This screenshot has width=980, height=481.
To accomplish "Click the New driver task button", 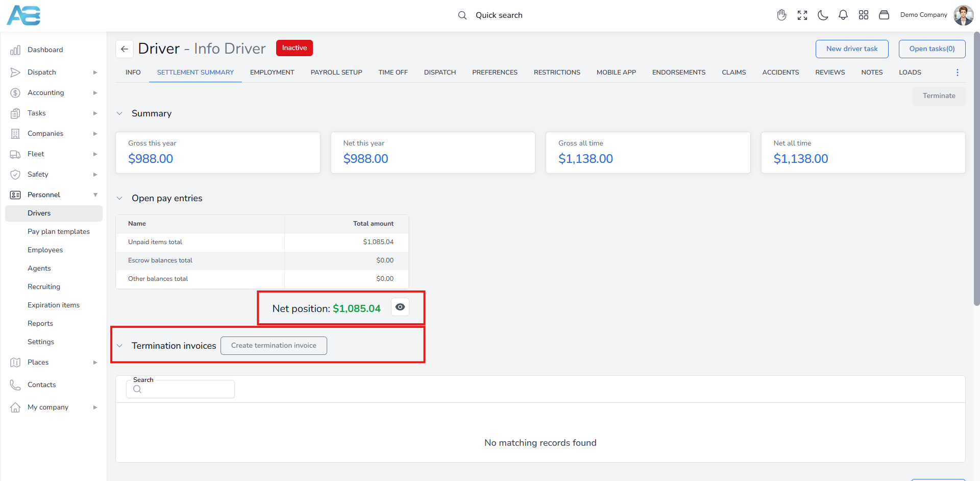I will pos(851,49).
